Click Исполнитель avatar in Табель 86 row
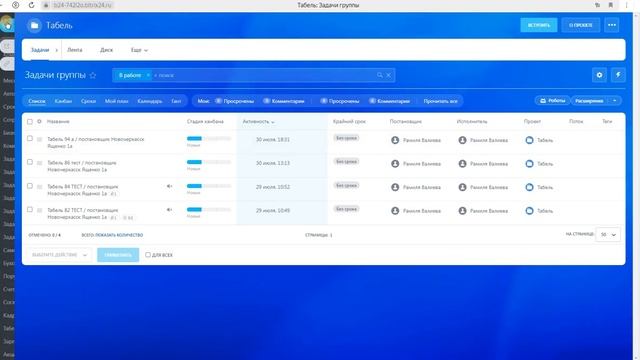This screenshot has width=640, height=360. pyautogui.click(x=462, y=164)
